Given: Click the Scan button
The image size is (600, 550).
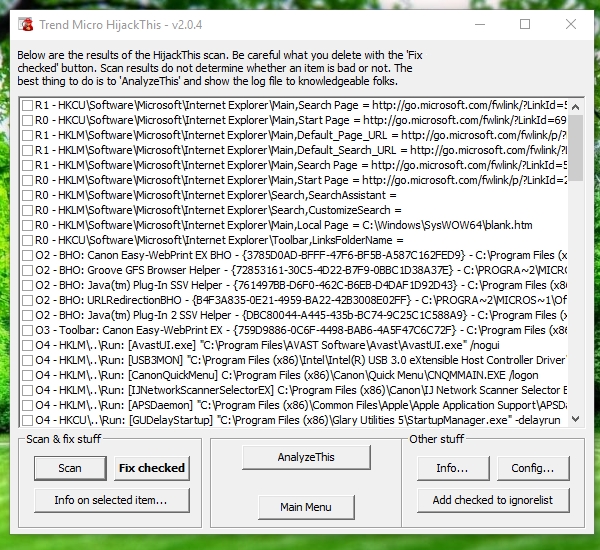Looking at the screenshot, I should click(x=70, y=468).
